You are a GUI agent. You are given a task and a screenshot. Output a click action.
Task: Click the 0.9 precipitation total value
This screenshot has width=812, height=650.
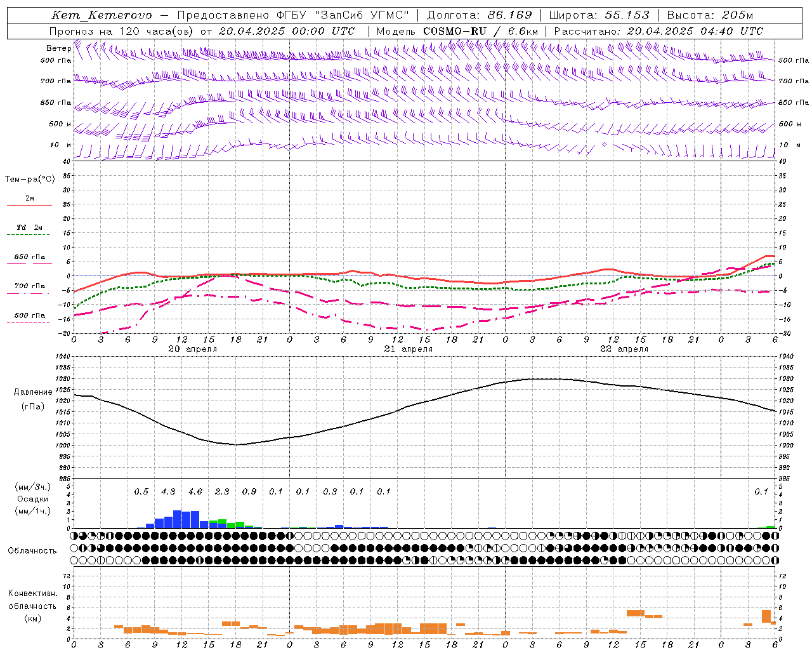pos(249,491)
